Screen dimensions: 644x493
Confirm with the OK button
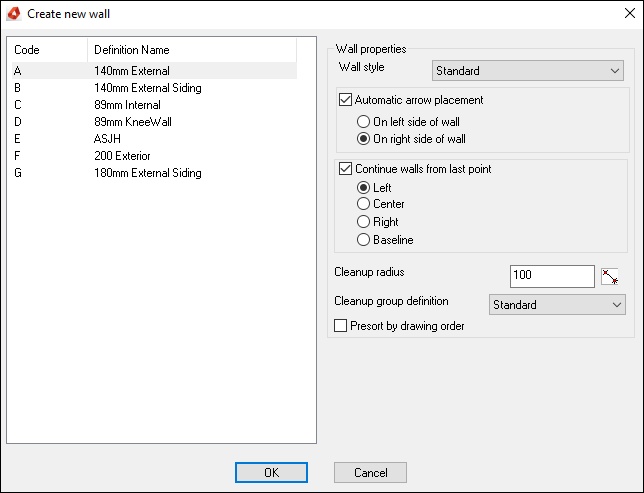[271, 472]
